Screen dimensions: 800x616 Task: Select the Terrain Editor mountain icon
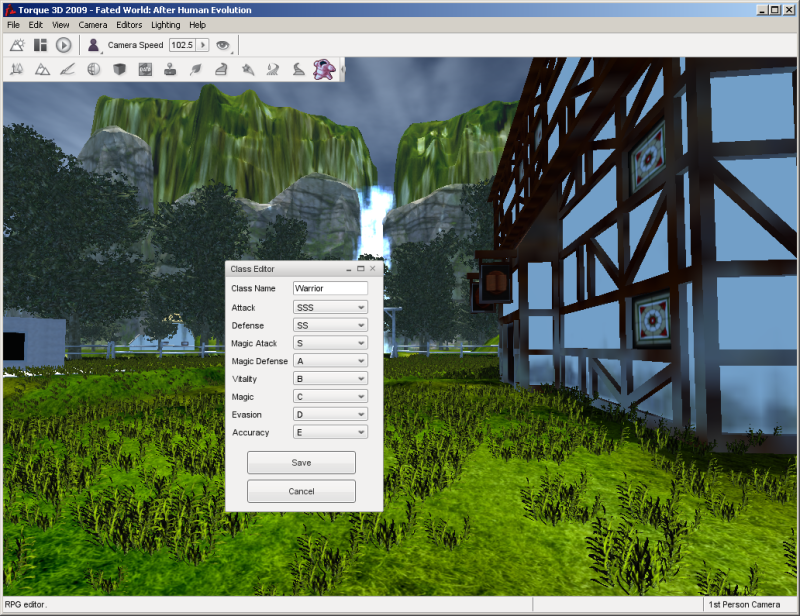(x=42, y=69)
